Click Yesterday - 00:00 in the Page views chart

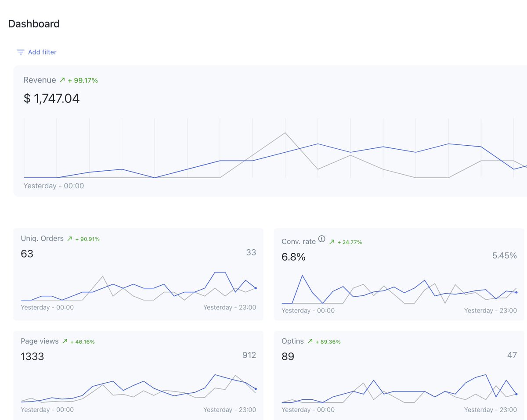tap(47, 410)
